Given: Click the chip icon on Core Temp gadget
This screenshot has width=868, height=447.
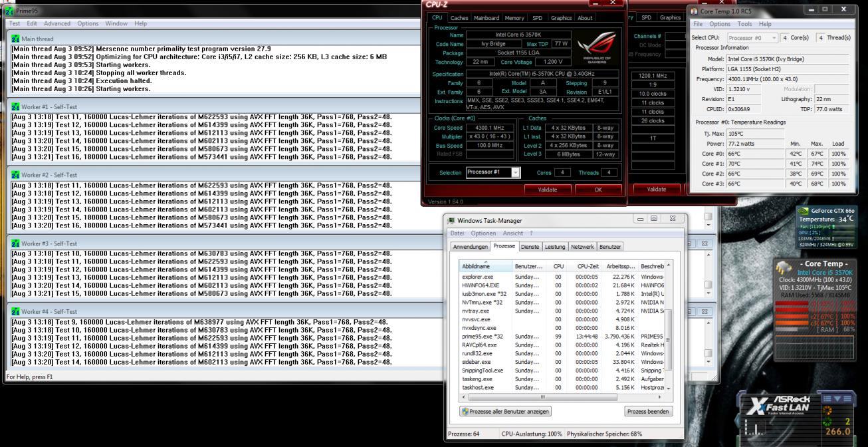Looking at the screenshot, I should click(x=786, y=267).
